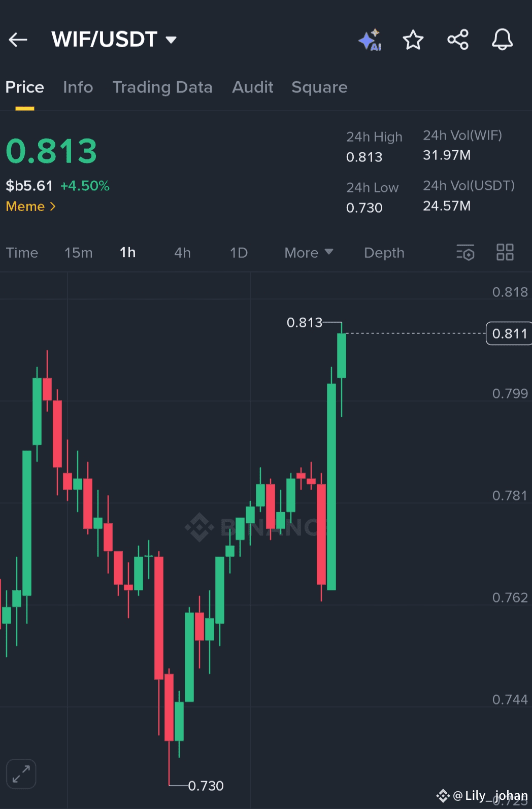Viewport: 532px width, 809px height.
Task: Expand chart to fullscreen
Action: tap(21, 774)
